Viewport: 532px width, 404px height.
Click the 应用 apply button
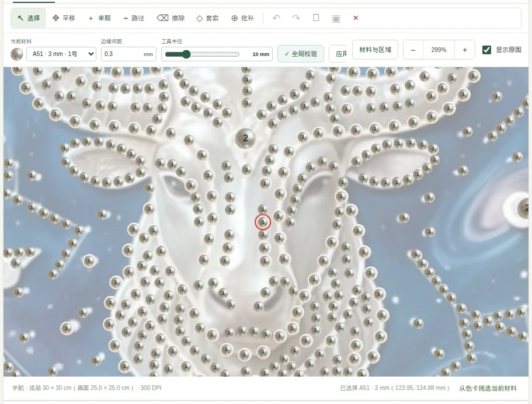point(338,54)
